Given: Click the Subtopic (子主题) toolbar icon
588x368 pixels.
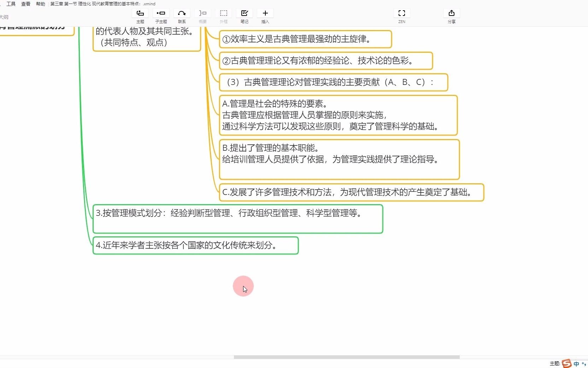Looking at the screenshot, I should (161, 13).
